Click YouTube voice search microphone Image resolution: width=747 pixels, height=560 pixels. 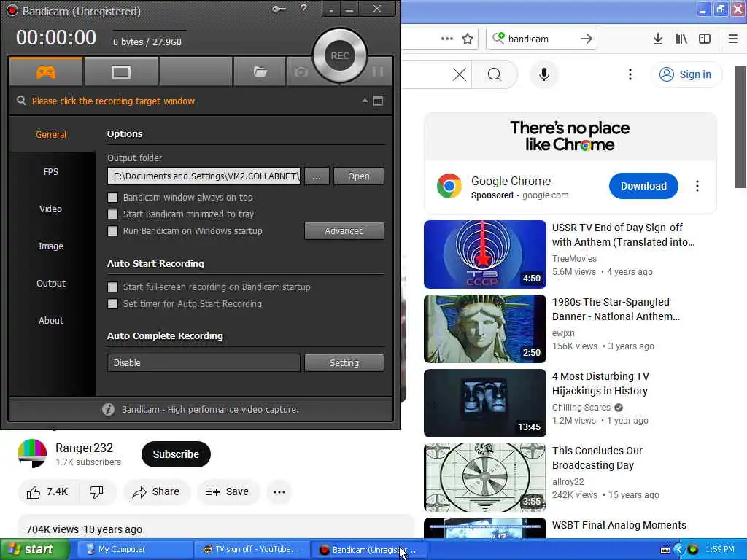(x=544, y=74)
